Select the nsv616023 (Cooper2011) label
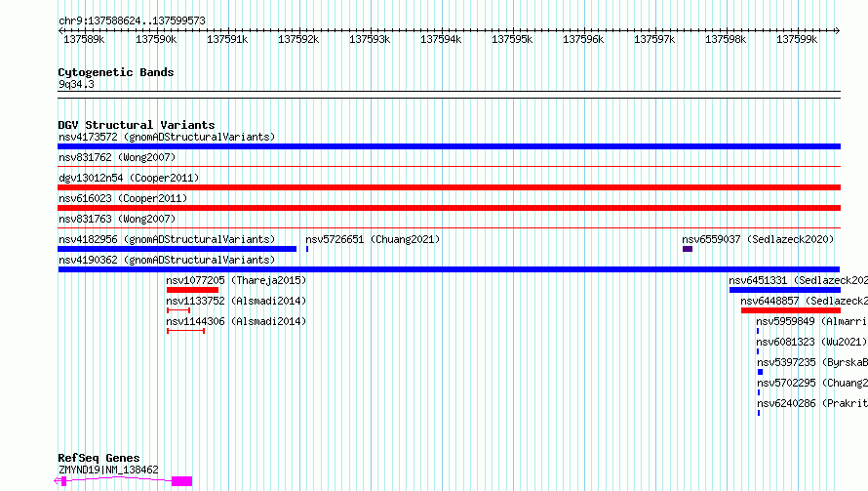 point(123,198)
